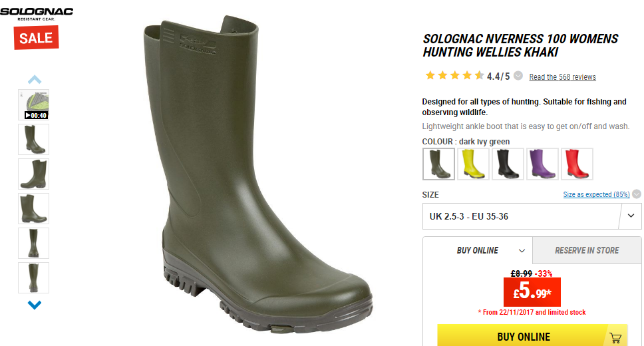
Task: Choose the red boot colour swatch
Action: [x=577, y=164]
